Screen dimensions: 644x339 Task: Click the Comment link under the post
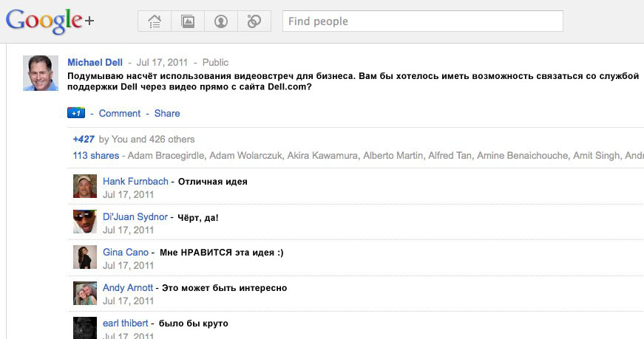pos(120,113)
